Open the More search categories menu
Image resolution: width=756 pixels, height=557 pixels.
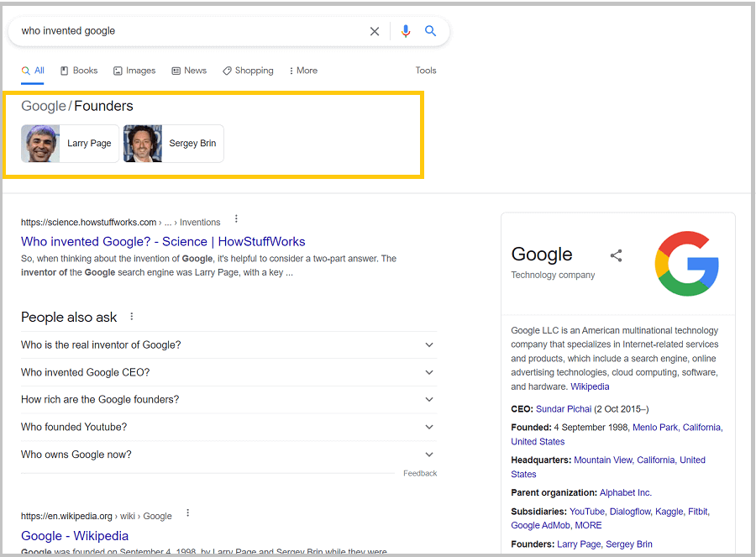pyautogui.click(x=303, y=71)
